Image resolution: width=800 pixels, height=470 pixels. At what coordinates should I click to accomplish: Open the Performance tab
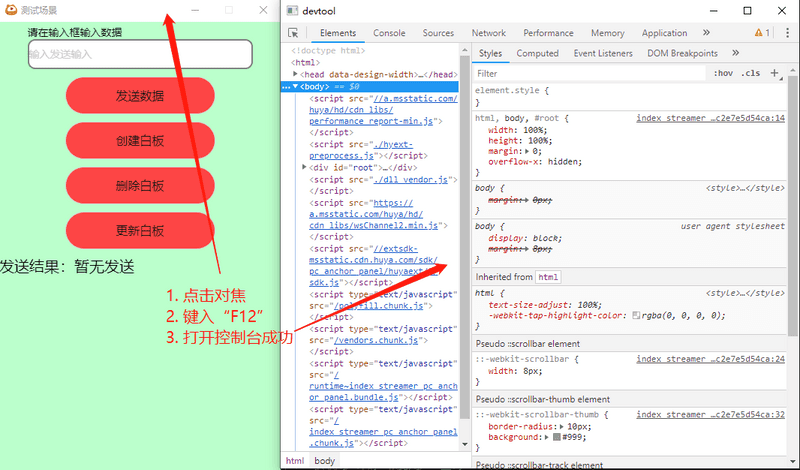tap(548, 33)
